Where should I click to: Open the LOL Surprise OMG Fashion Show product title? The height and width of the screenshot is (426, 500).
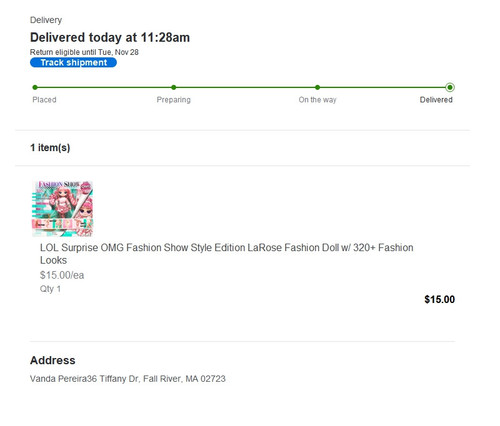point(226,254)
